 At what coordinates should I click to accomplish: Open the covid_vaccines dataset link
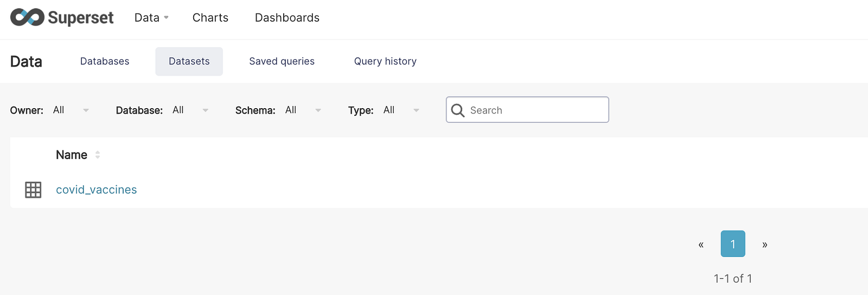[x=97, y=190]
